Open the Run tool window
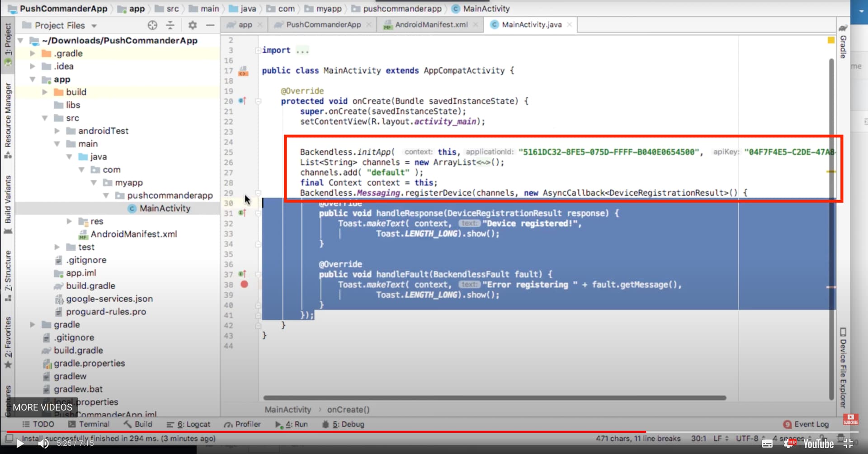The height and width of the screenshot is (454, 868). [x=292, y=424]
